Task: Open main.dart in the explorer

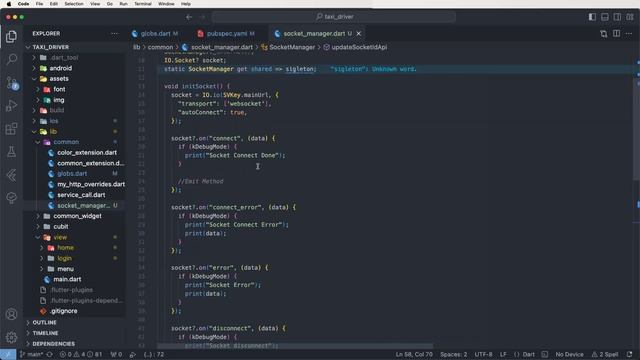Action: (67, 280)
